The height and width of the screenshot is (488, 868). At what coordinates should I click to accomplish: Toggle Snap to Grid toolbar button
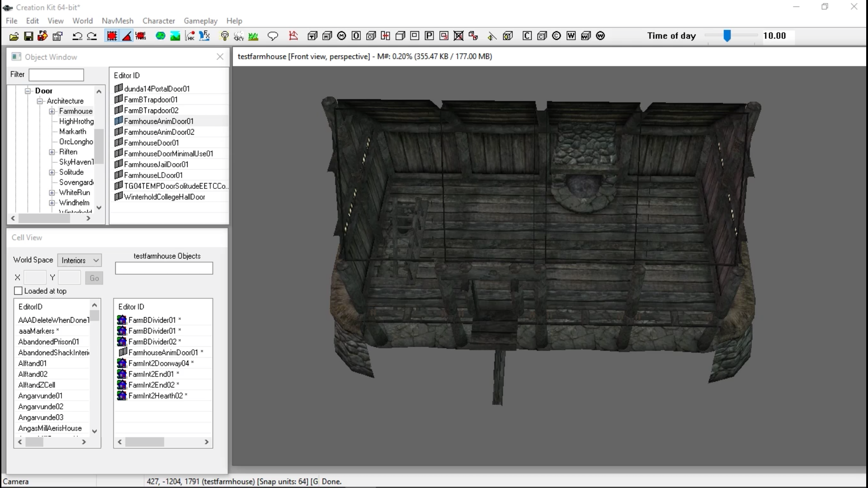click(x=112, y=36)
